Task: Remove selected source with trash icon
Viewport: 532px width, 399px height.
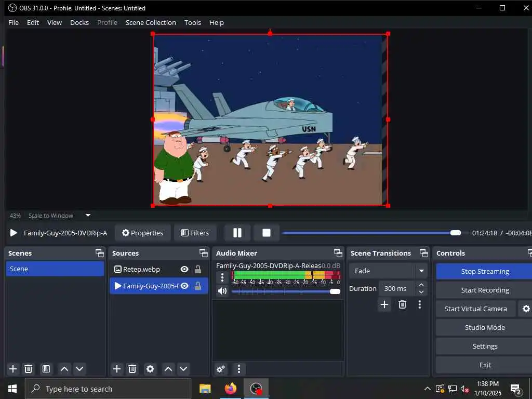Action: 132,369
